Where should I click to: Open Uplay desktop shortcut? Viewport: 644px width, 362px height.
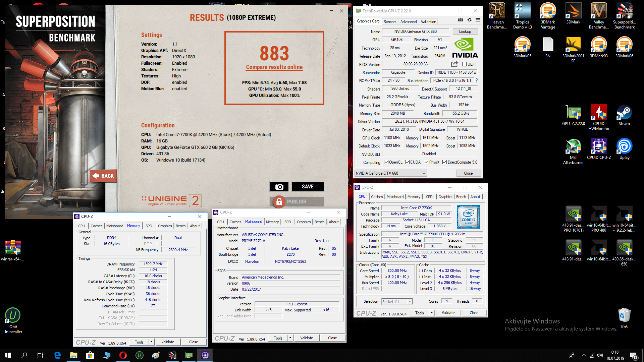coord(624,149)
